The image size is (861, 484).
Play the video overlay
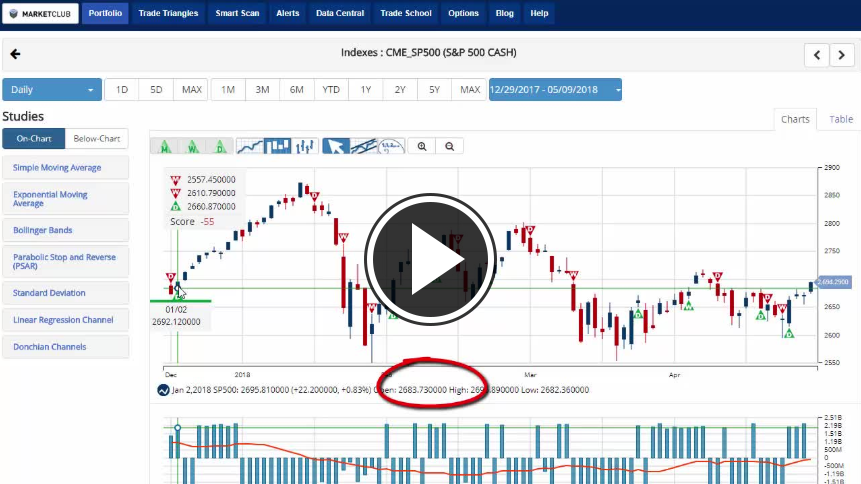430,259
